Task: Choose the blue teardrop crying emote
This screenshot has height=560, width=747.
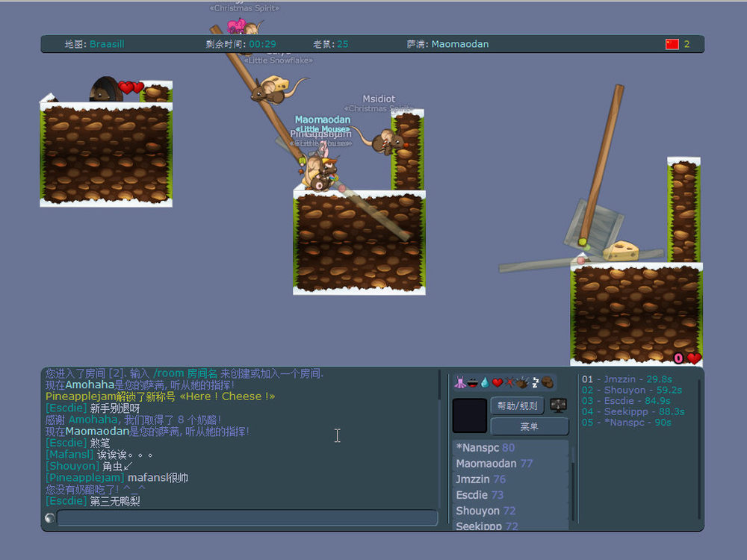Action: point(485,382)
